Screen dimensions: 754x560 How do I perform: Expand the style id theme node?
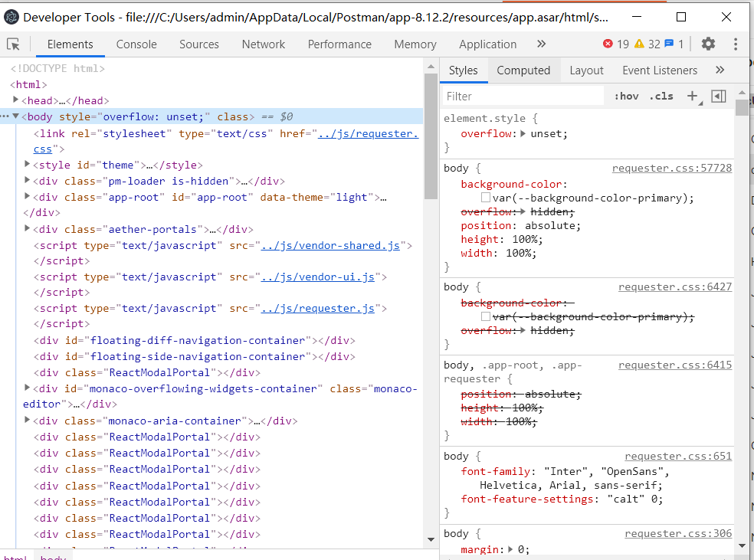click(28, 165)
